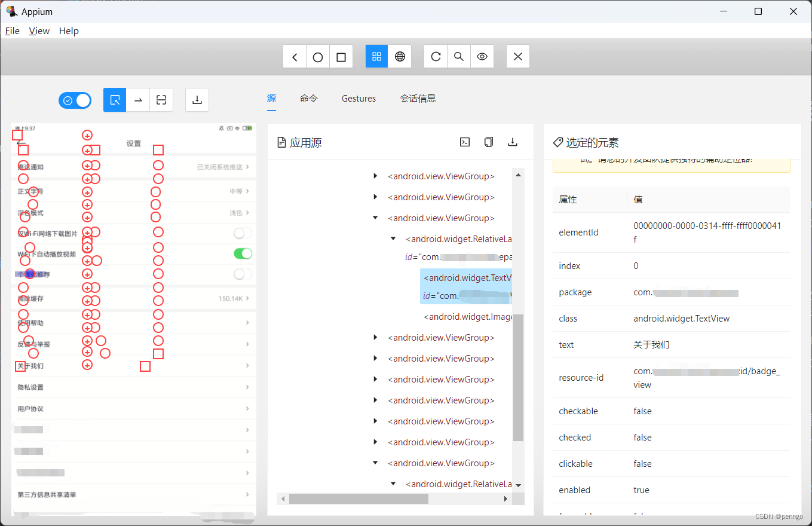Click the tag icon beside 选定的元素
Viewport: 812px width, 526px height.
[557, 142]
